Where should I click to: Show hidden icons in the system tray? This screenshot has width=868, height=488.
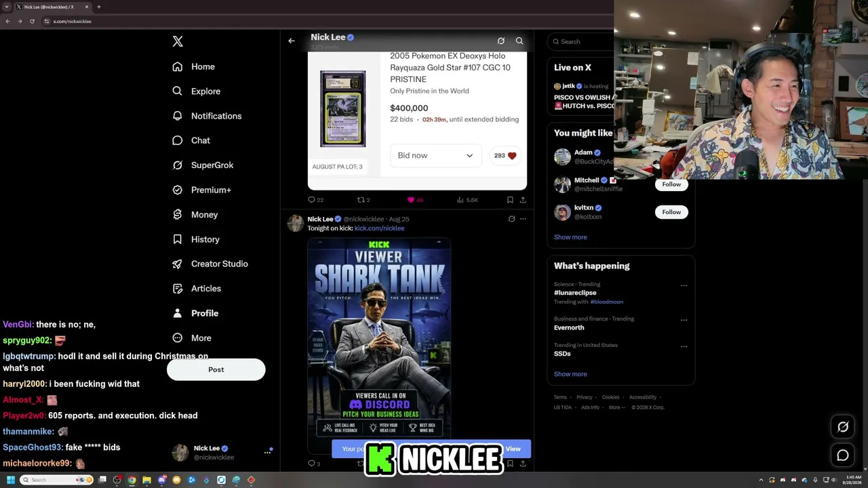click(761, 480)
